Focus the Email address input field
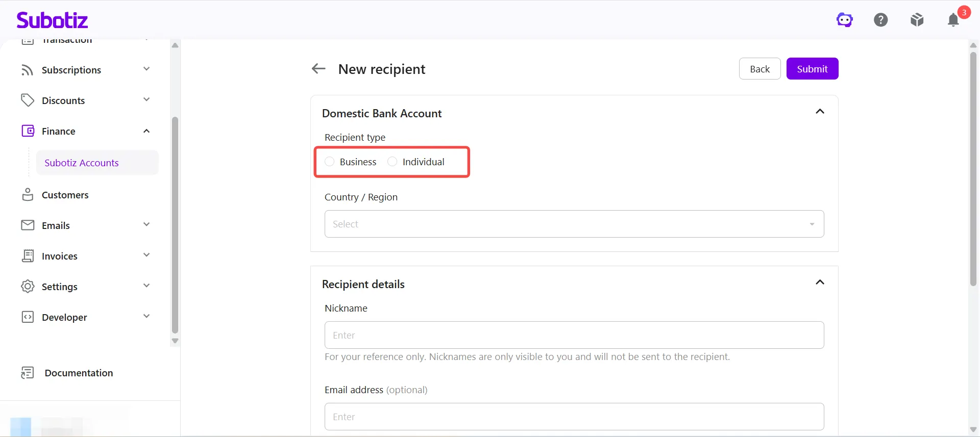 pos(574,417)
